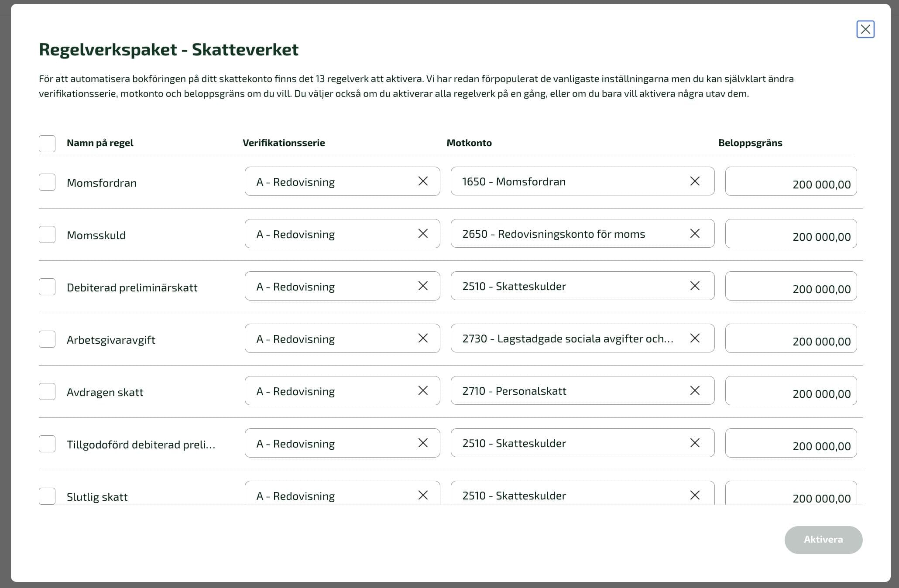Clear the Verifikationsserie for Momsfordran
Viewport: 899px width, 588px height.
coord(423,181)
